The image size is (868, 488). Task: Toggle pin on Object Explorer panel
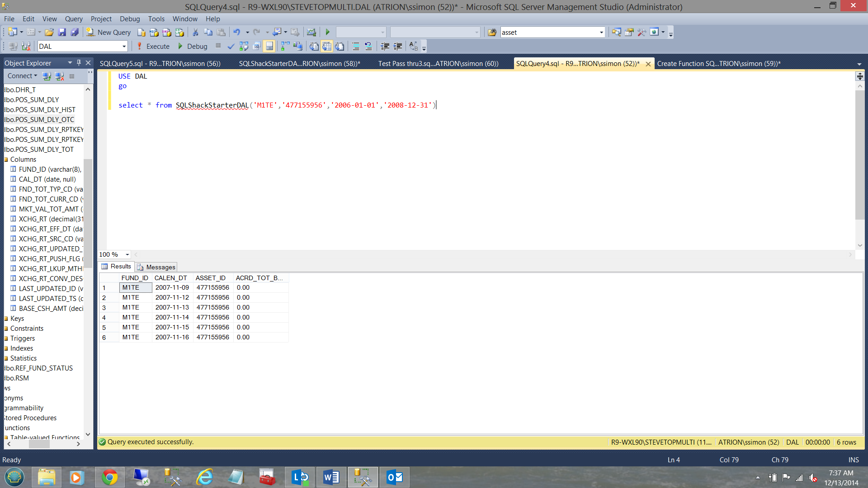(79, 63)
